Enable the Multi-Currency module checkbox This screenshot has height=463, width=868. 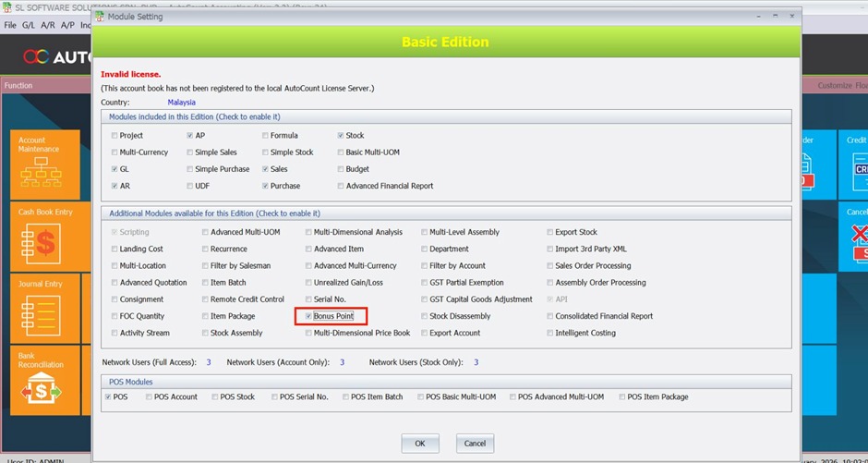(115, 152)
